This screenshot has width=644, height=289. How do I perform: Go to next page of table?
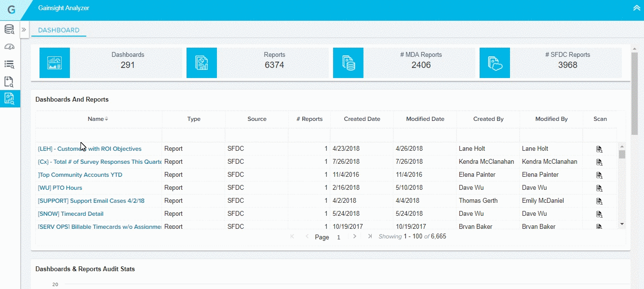click(x=355, y=236)
